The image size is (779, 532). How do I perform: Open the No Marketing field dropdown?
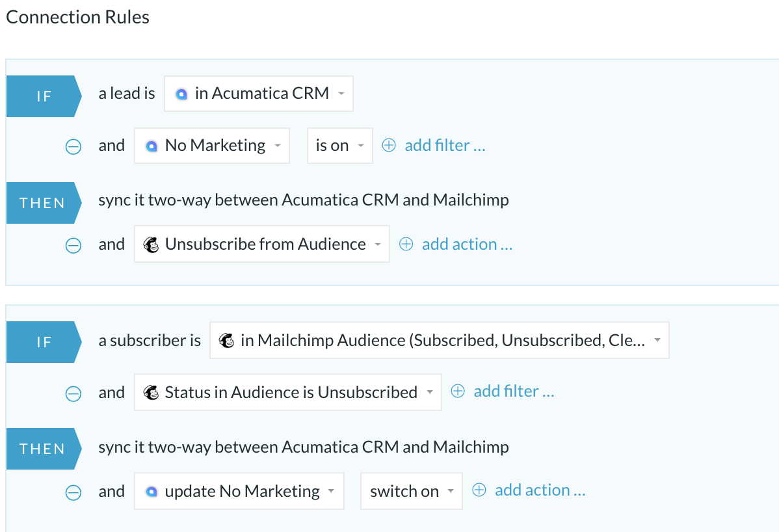(x=212, y=146)
